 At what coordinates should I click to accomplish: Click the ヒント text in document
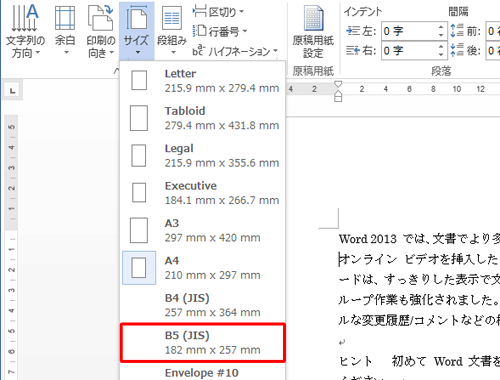click(355, 361)
